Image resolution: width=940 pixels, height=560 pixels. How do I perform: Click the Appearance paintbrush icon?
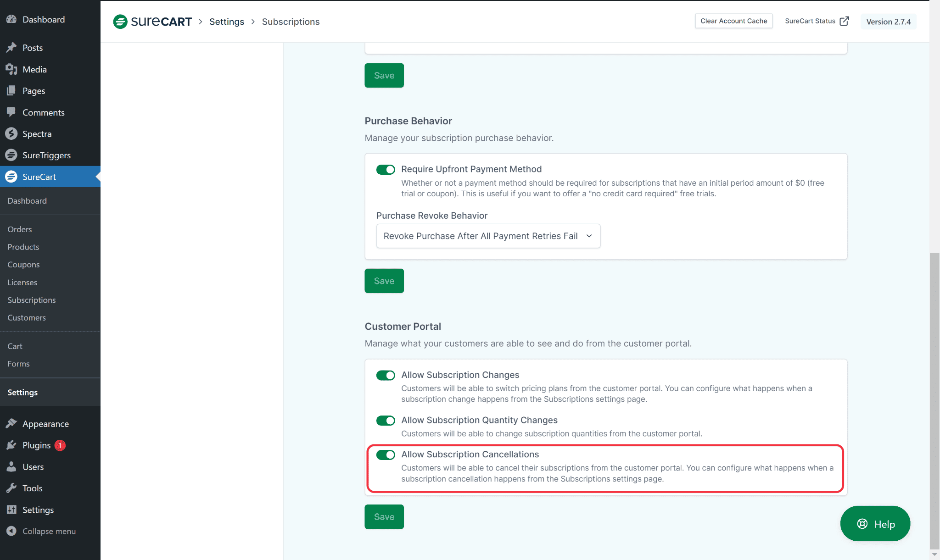click(x=11, y=424)
